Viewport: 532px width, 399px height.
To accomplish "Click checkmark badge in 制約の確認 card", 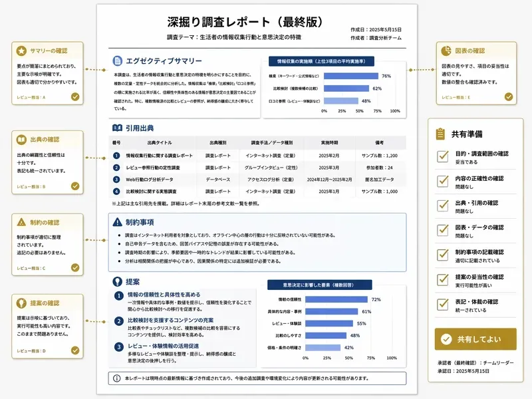I will (x=75, y=268).
